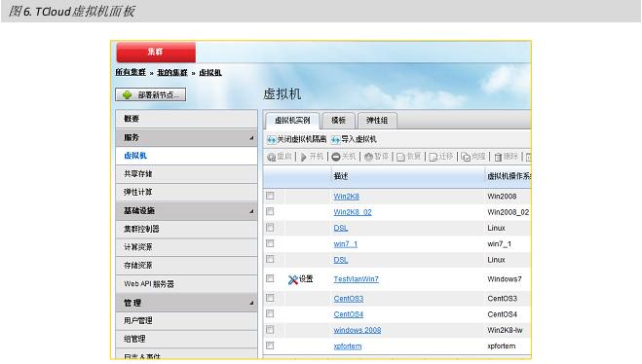The height and width of the screenshot is (364, 642).
Task: Open 概要 in the sidebar
Action: (186, 119)
